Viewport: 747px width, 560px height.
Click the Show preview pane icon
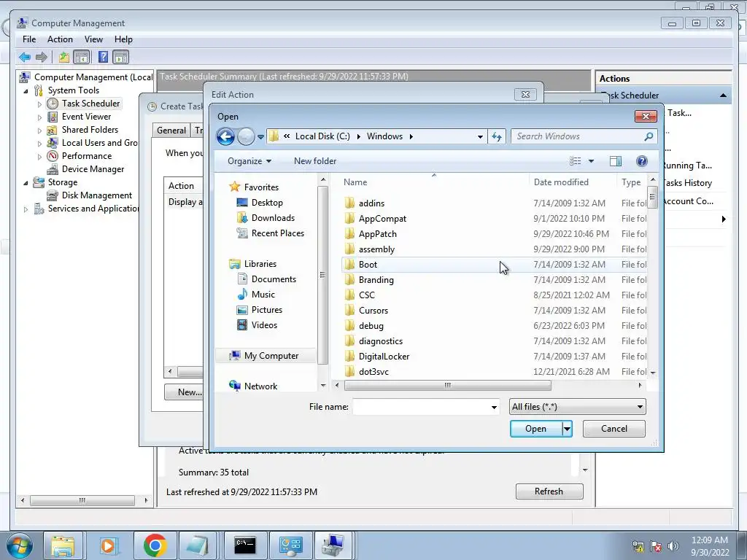pos(616,161)
